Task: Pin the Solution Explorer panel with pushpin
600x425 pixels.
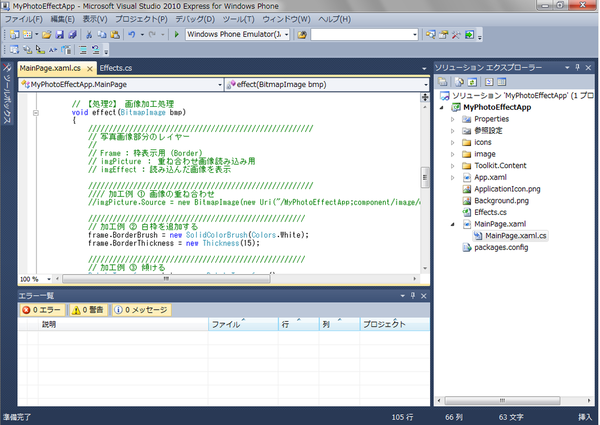Action: pos(578,66)
